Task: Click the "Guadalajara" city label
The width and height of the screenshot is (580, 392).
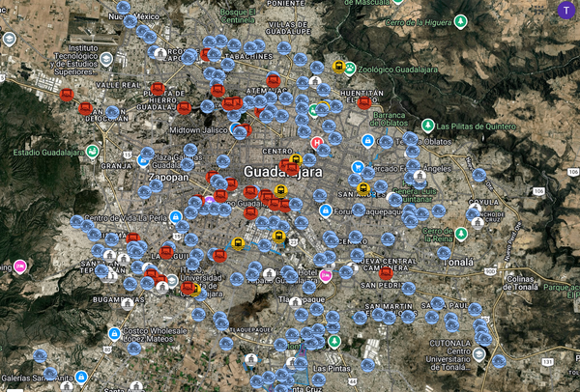Action: coord(283,172)
